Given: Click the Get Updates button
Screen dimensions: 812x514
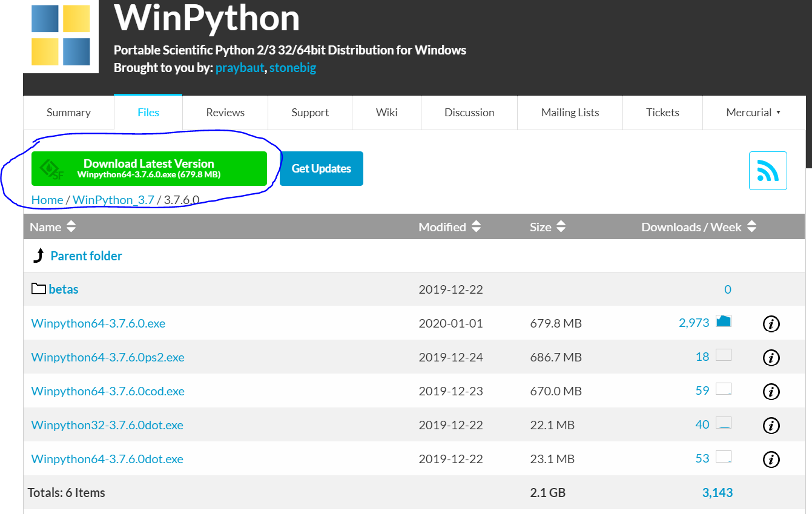Looking at the screenshot, I should coord(321,168).
